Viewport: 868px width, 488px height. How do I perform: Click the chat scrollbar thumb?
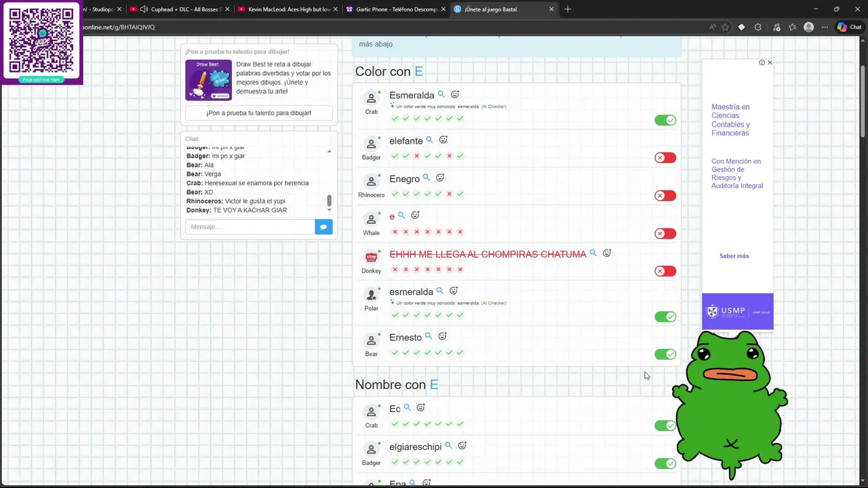[330, 201]
